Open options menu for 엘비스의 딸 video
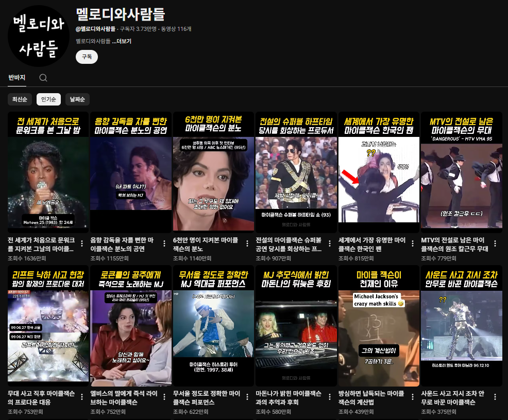 (x=164, y=397)
